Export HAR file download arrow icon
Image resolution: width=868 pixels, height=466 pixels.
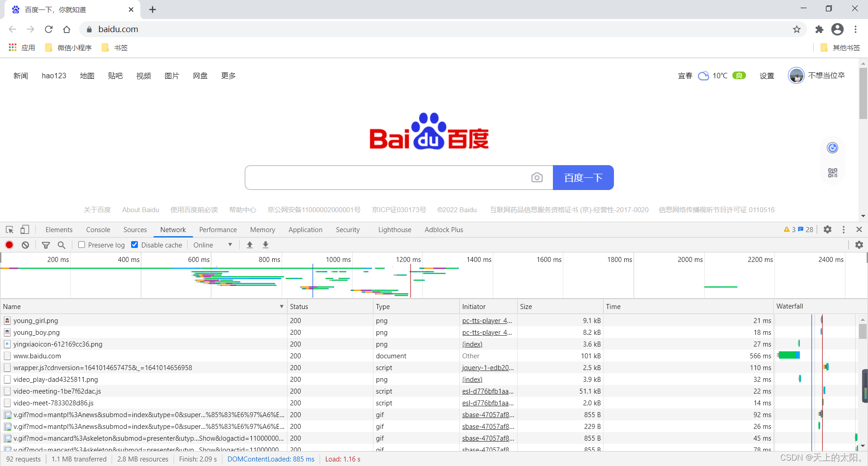[266, 245]
